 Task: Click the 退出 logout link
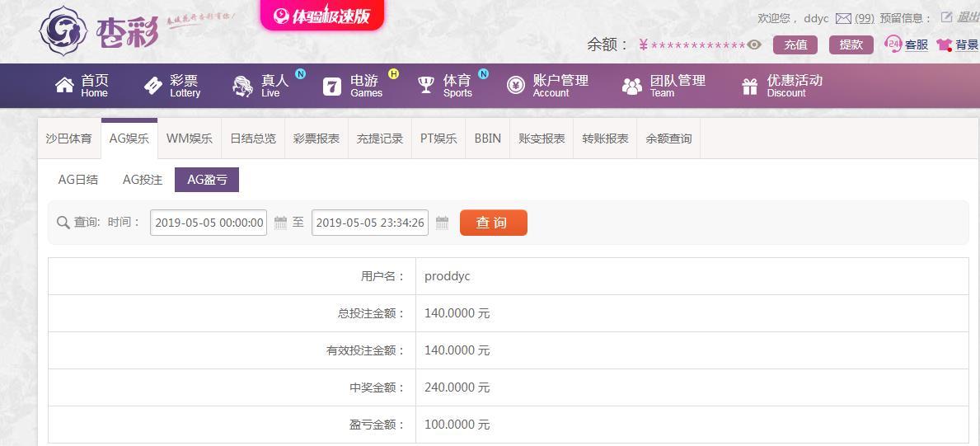[968, 16]
